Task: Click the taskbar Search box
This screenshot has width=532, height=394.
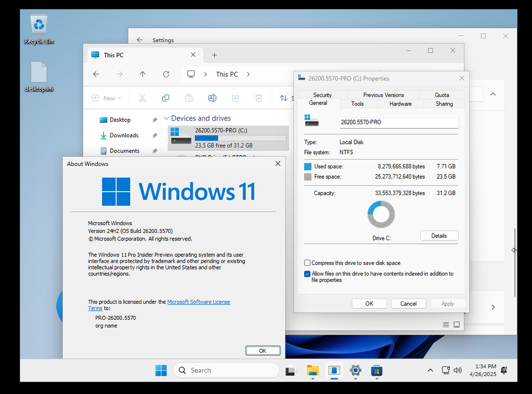Action: (x=226, y=370)
